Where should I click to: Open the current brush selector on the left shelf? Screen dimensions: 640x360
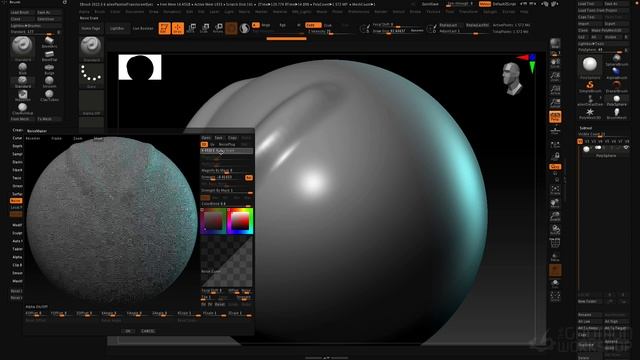tap(91, 49)
